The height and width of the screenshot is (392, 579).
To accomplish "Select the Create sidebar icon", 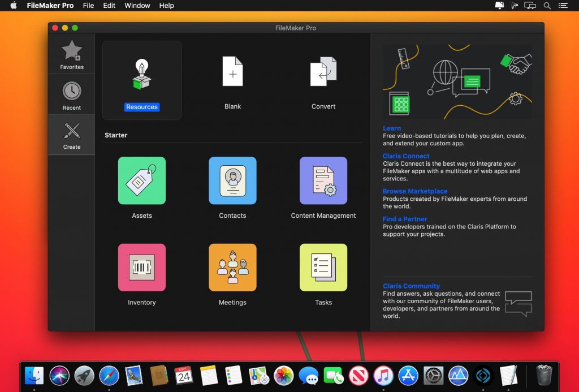I will (71, 134).
